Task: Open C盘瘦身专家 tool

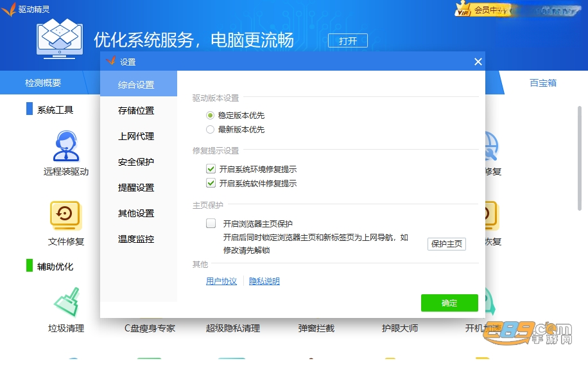Action: [150, 328]
